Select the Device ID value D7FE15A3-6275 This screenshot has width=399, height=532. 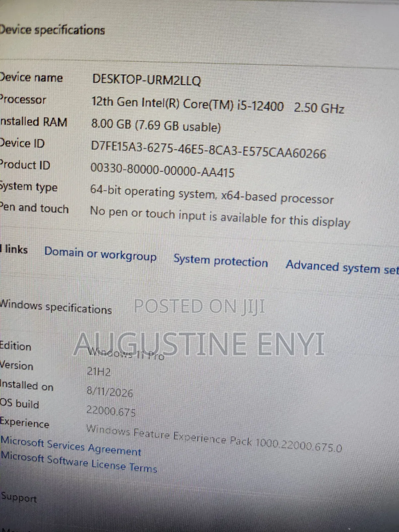[x=208, y=150]
